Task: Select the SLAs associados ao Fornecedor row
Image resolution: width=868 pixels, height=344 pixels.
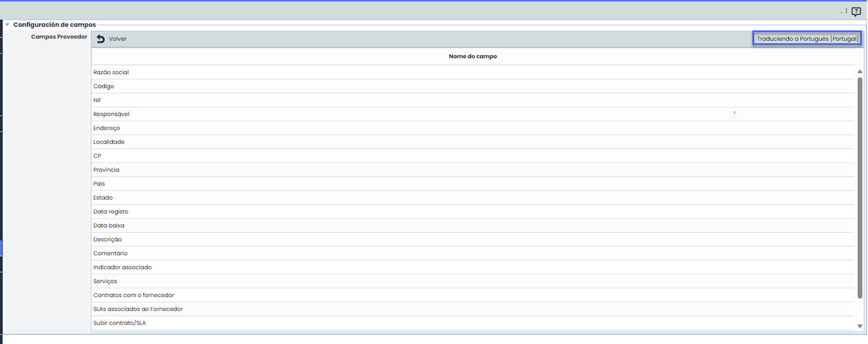Action: tap(138, 309)
